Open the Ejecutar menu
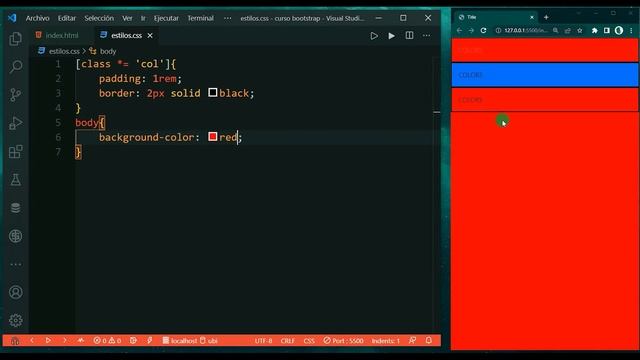 [x=166, y=18]
